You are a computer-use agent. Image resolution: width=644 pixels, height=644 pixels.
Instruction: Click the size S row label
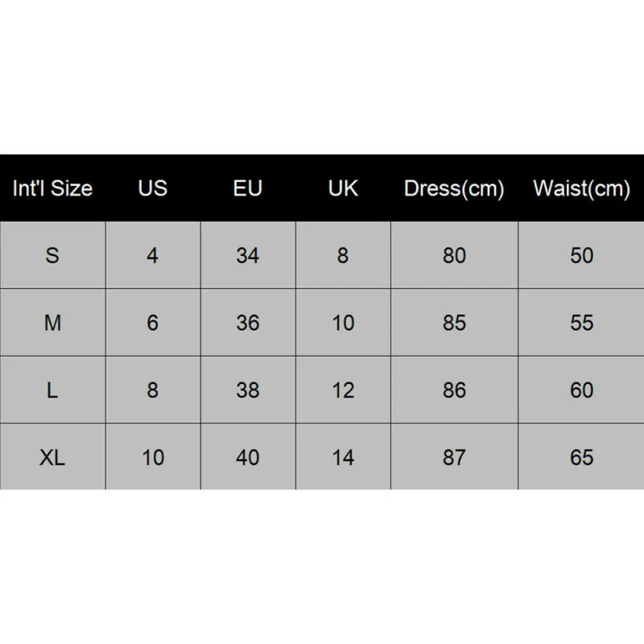(52, 255)
